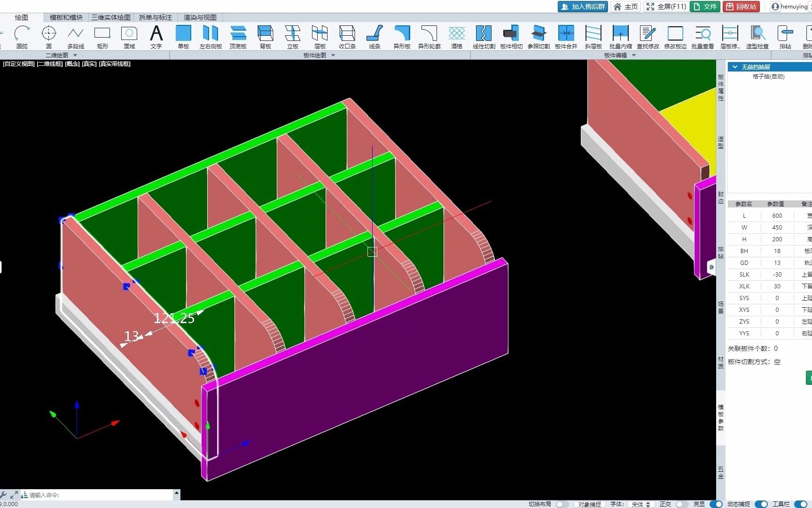
Task: Expand the 板件绘图 group arrow
Action: [x=333, y=55]
